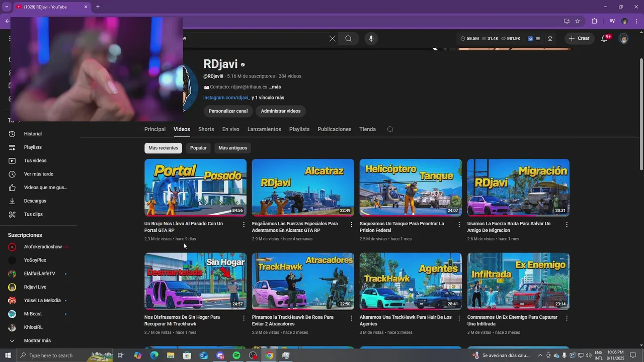Switch to the Playlists channel tab
Viewport: 644px width, 362px height.
[x=299, y=129]
